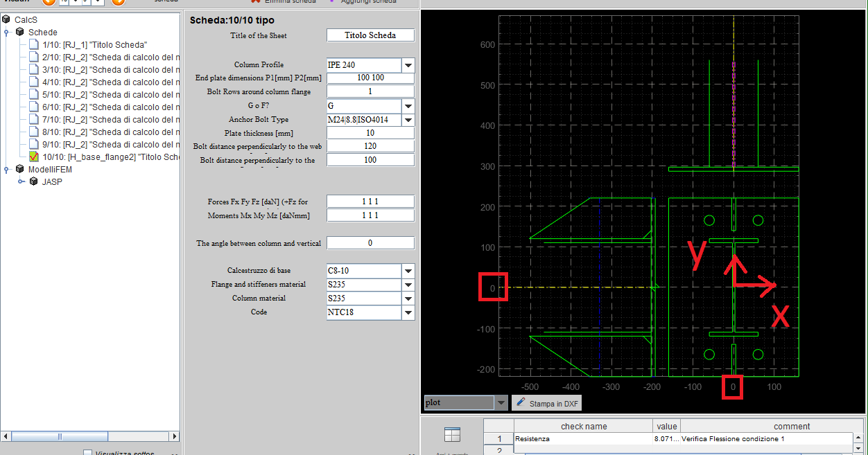This screenshot has height=455, width=868.
Task: Click the Title of the Sheet field
Action: [x=370, y=35]
